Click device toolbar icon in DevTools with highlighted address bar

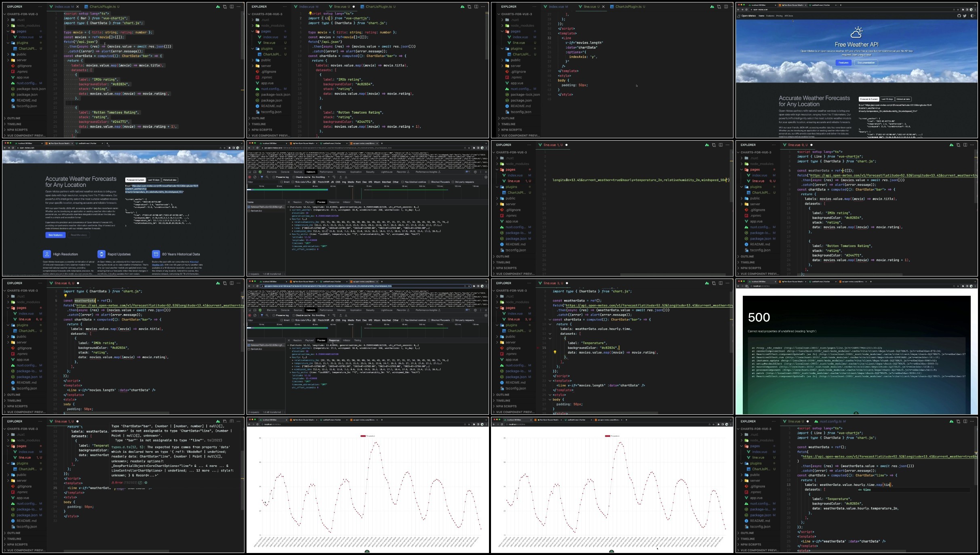coord(255,310)
